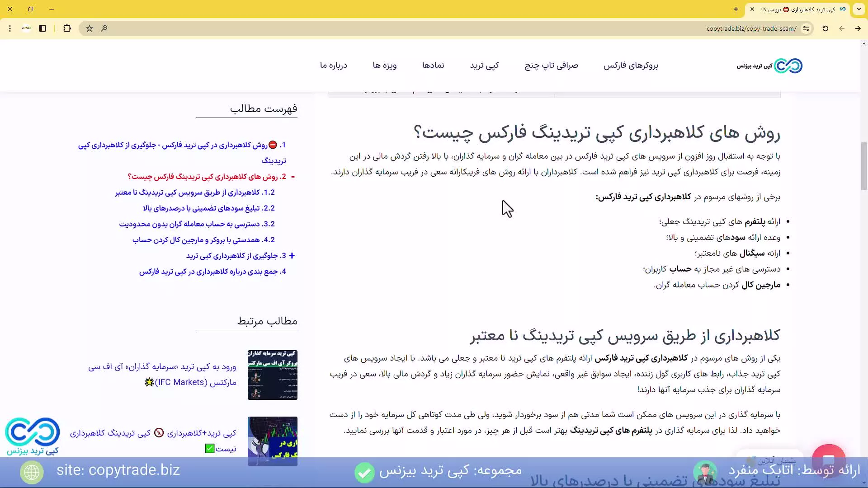Open related post کپی ترید+کلاهبرداری

(x=153, y=441)
